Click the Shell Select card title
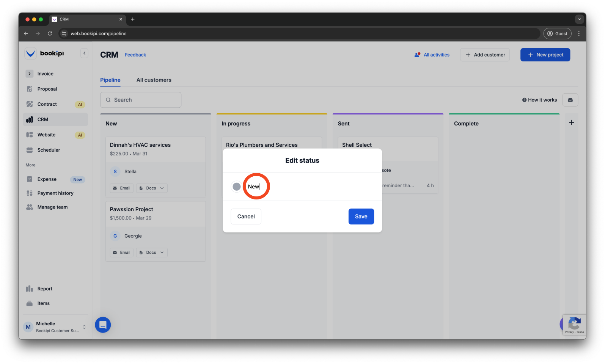 (357, 145)
